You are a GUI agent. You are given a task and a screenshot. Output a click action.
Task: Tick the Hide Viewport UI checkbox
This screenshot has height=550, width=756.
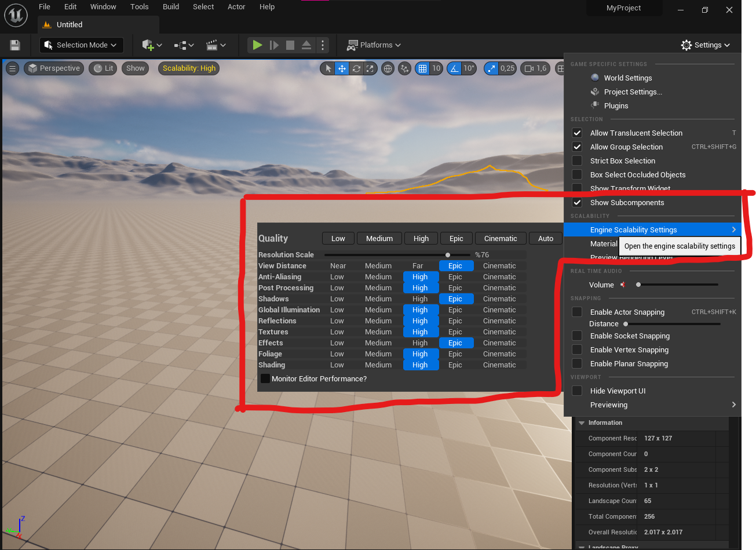tap(577, 391)
